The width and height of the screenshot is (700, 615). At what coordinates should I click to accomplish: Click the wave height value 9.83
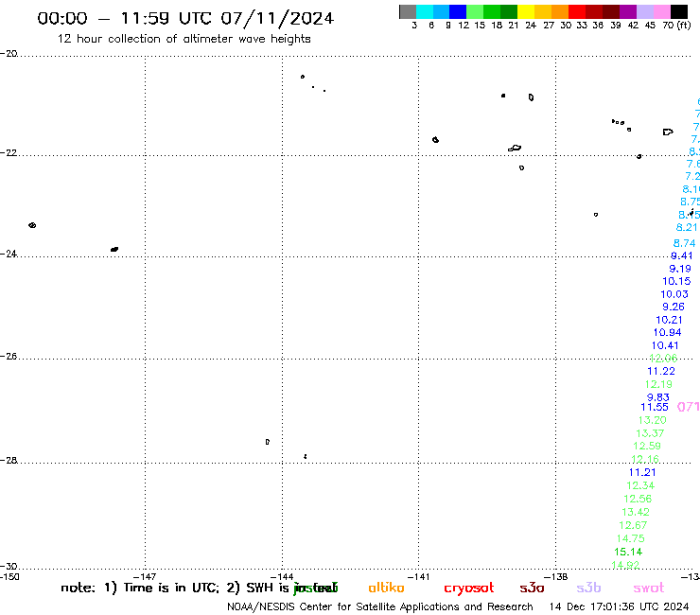pos(658,397)
